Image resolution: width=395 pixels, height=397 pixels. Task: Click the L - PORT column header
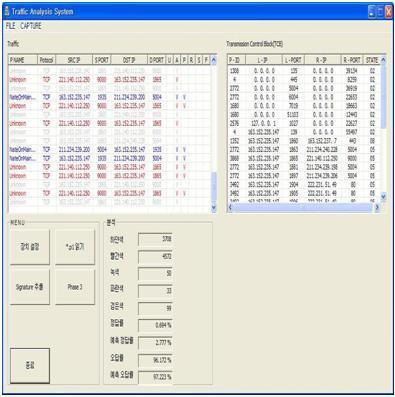293,60
